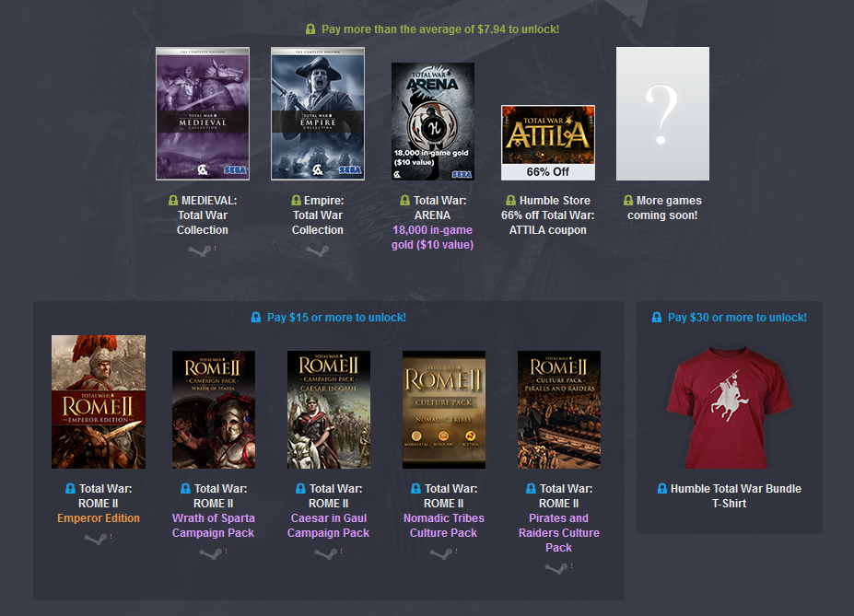Click the 'Pirates and Raiders Culture Pack' text

click(x=559, y=533)
